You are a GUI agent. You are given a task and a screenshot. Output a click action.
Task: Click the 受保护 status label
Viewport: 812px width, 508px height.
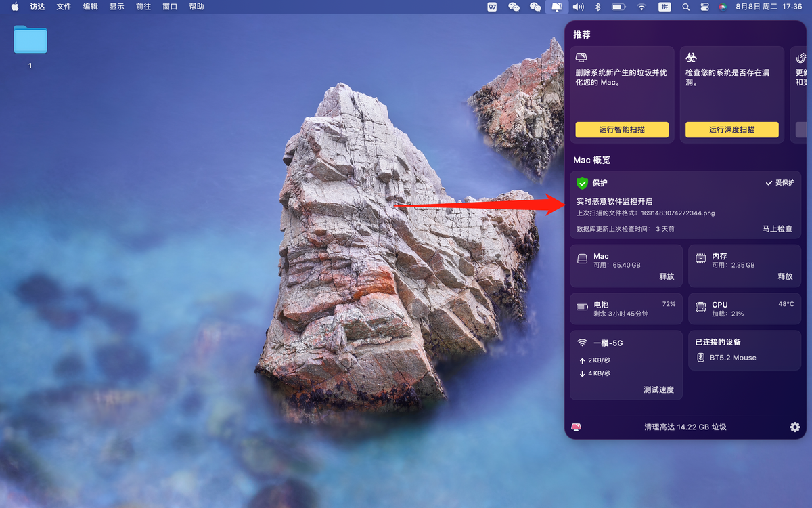click(780, 183)
